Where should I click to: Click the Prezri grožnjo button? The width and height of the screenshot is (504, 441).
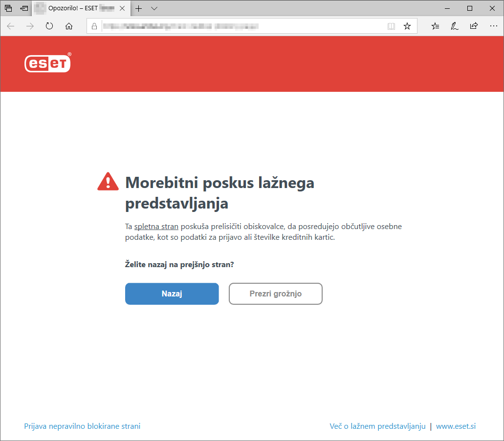pyautogui.click(x=275, y=294)
